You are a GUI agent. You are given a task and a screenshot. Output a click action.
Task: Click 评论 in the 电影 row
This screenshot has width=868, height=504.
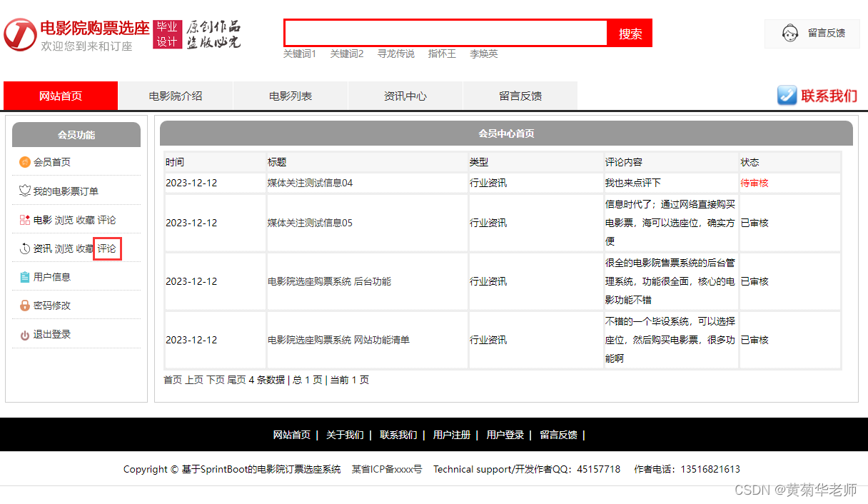pos(107,220)
